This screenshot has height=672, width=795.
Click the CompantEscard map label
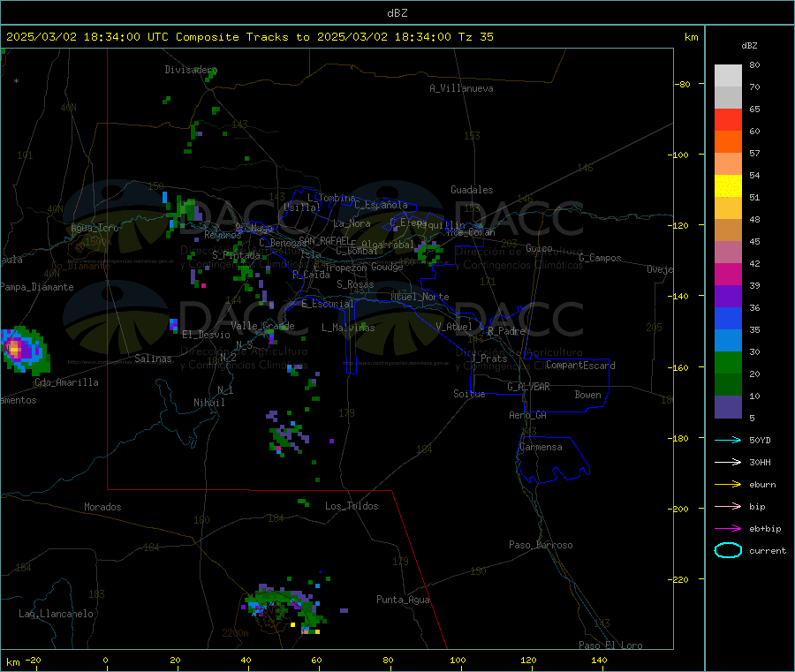point(580,365)
